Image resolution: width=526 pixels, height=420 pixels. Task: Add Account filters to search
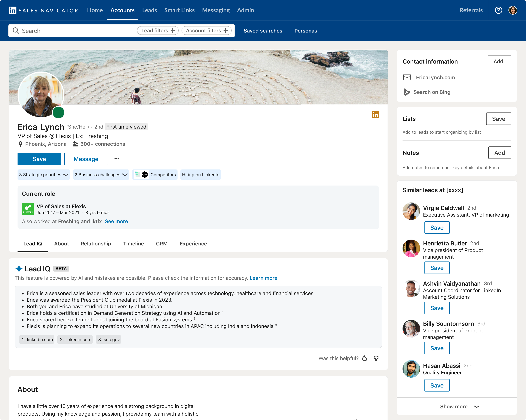click(x=206, y=31)
